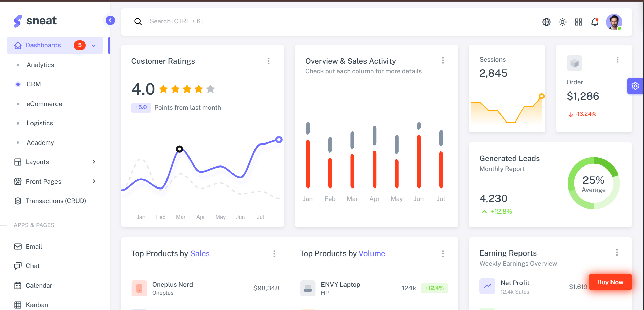Open the template customizer gear
The height and width of the screenshot is (310, 644).
635,86
